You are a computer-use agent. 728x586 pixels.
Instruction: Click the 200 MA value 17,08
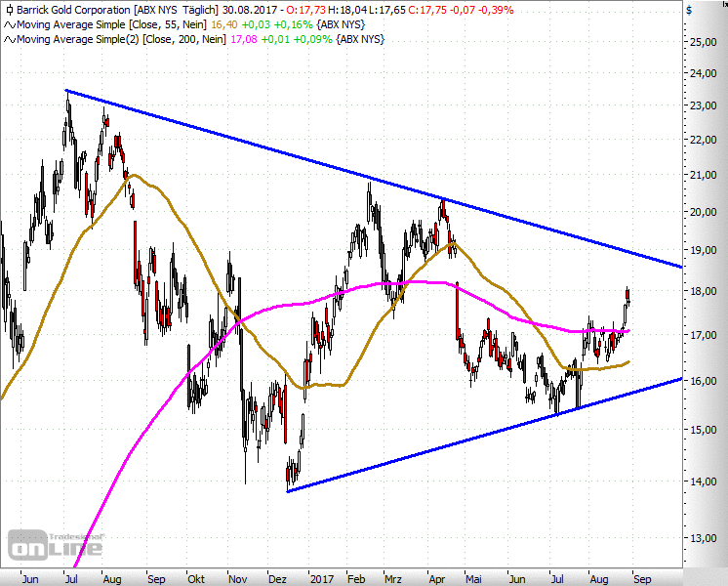pyautogui.click(x=243, y=39)
